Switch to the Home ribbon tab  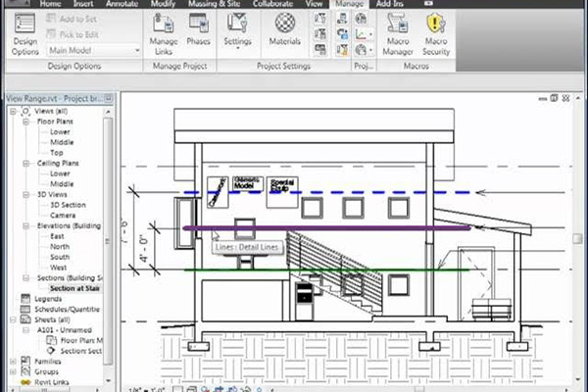(x=50, y=4)
